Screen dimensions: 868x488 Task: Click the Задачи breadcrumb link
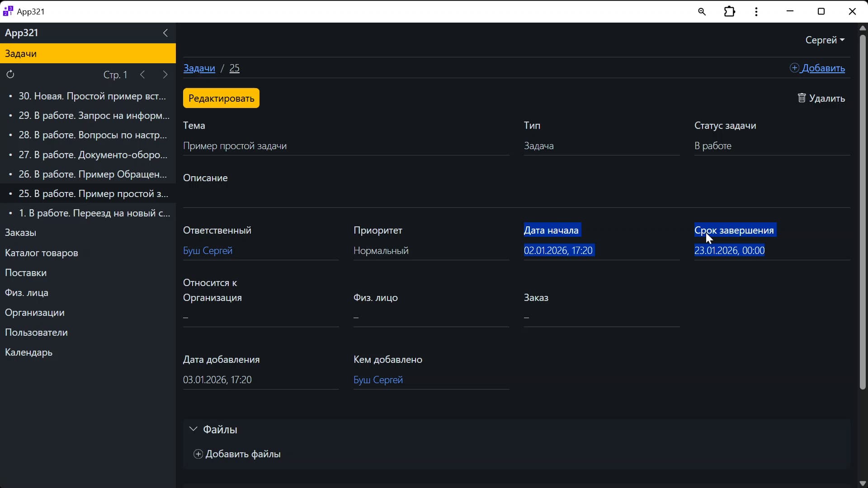(199, 68)
